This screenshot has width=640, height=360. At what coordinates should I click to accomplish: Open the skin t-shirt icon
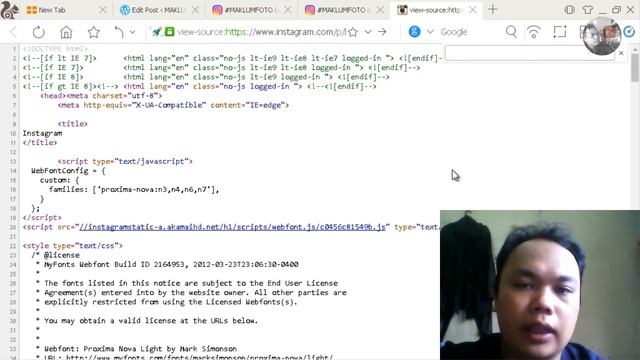click(588, 9)
